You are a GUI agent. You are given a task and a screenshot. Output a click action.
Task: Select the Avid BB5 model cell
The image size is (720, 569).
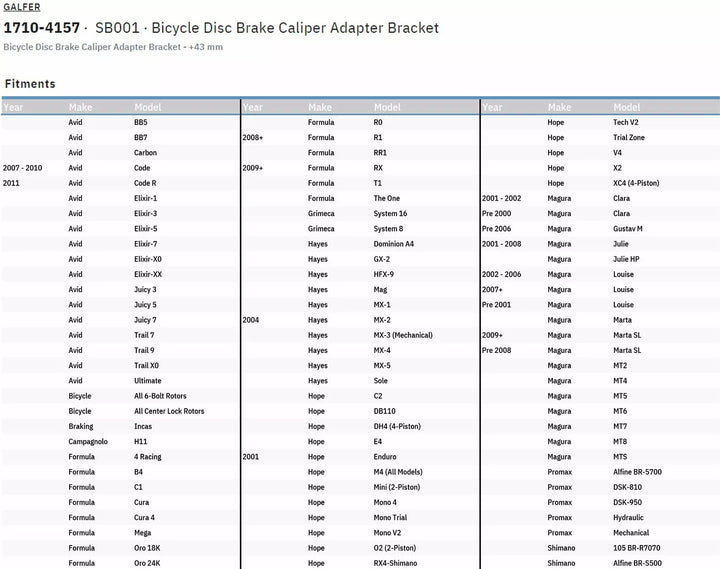coord(141,122)
